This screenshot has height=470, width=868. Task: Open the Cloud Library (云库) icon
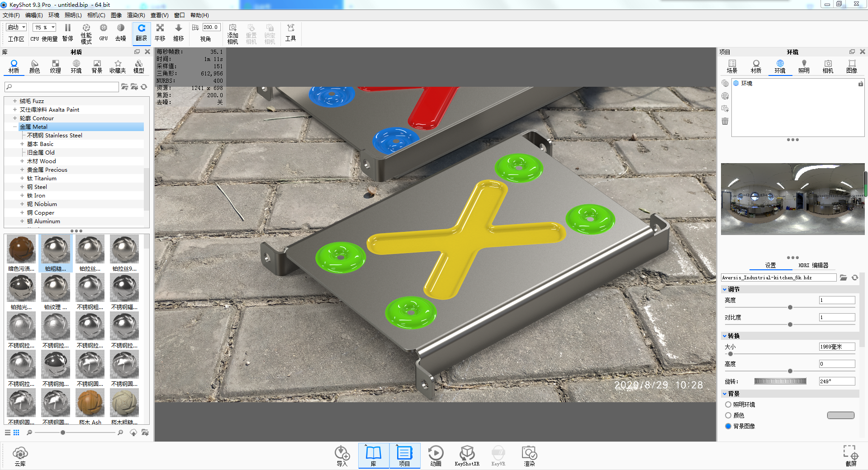tap(20, 456)
